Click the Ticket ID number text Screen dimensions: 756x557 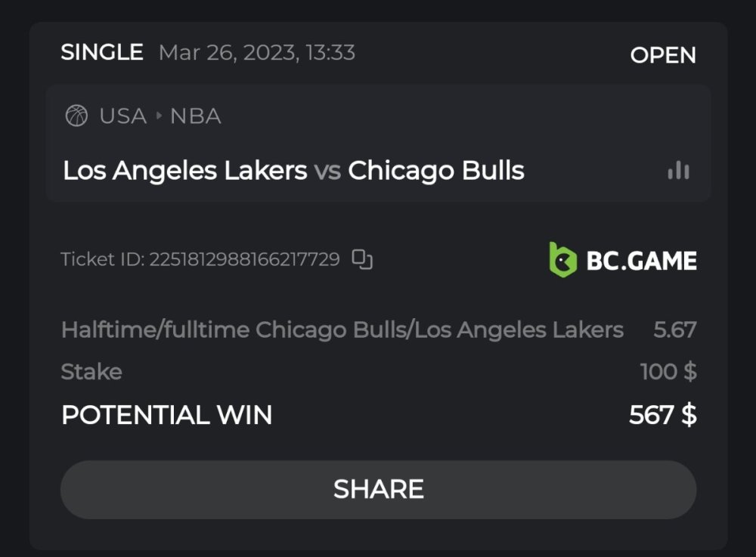pyautogui.click(x=243, y=260)
